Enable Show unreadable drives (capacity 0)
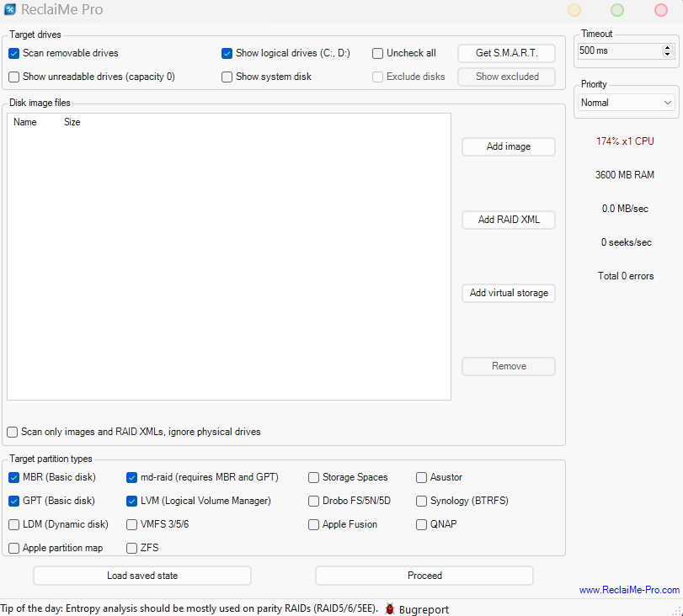The image size is (683, 616). (x=14, y=77)
